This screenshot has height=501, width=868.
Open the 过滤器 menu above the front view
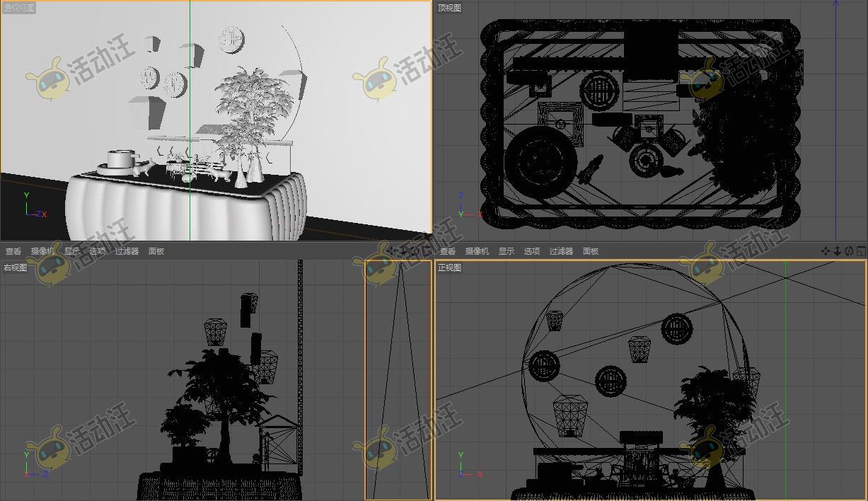tap(562, 251)
